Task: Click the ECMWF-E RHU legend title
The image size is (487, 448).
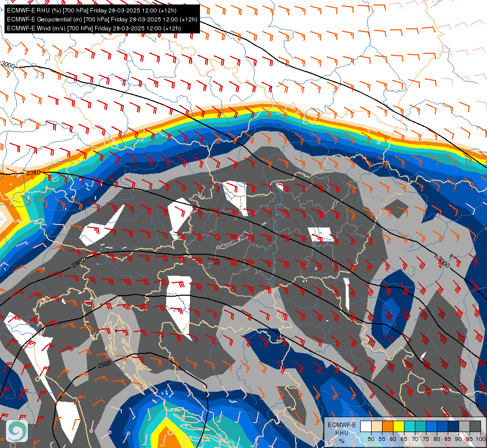Action: click(x=342, y=429)
